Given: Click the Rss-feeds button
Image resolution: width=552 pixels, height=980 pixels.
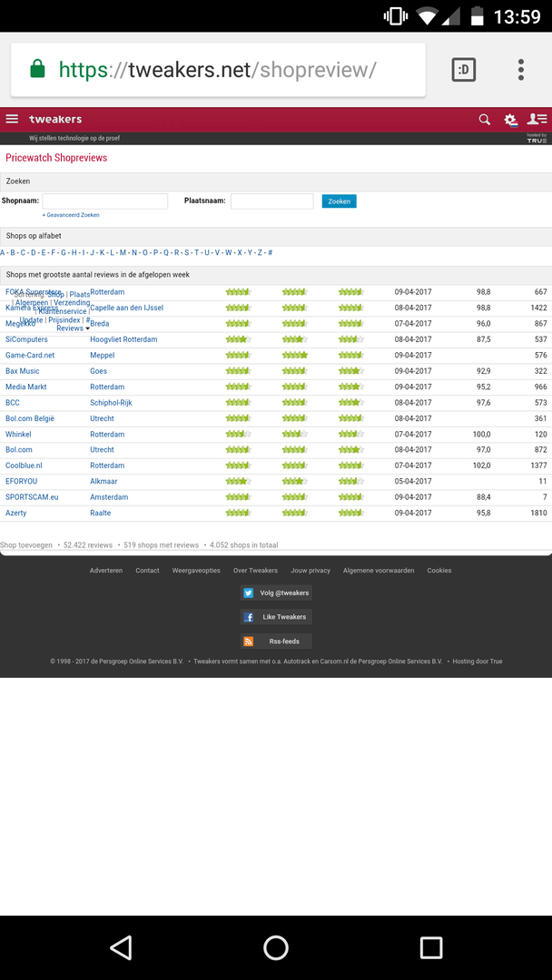Looking at the screenshot, I should (276, 642).
